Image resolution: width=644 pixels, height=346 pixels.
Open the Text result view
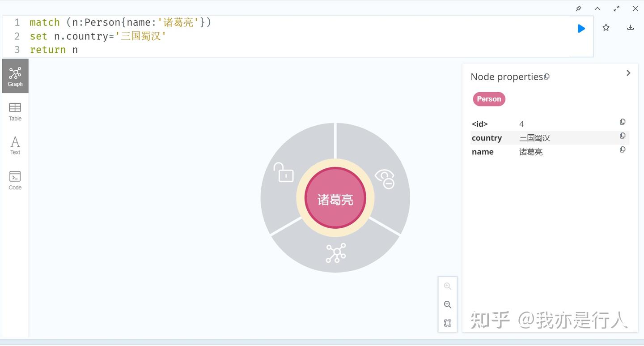coord(15,145)
